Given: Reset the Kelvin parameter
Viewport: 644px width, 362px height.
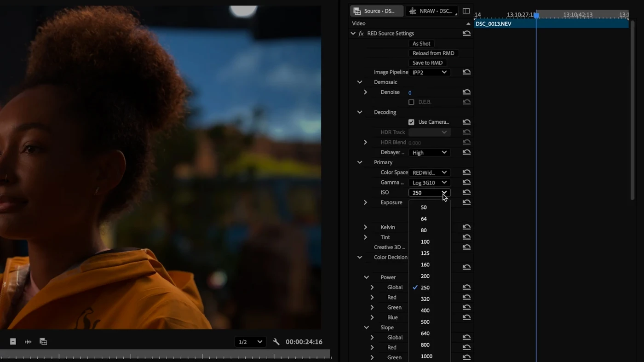Looking at the screenshot, I should click(x=466, y=227).
